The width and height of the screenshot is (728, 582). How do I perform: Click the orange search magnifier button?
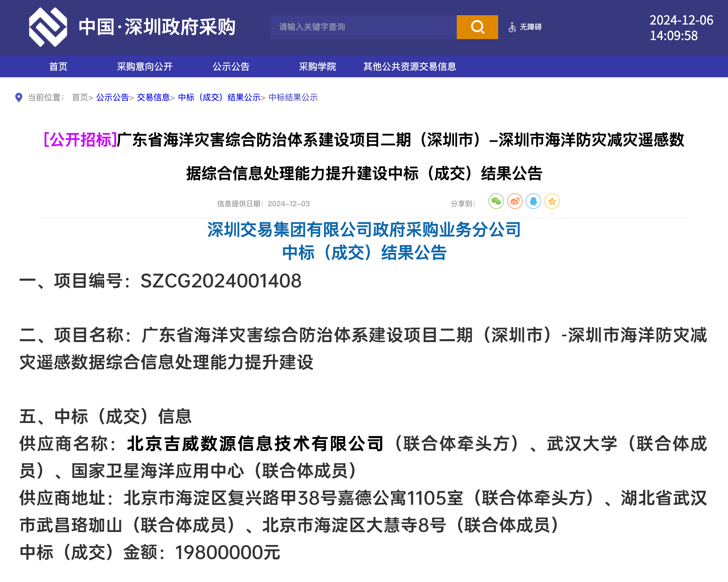coord(477,27)
